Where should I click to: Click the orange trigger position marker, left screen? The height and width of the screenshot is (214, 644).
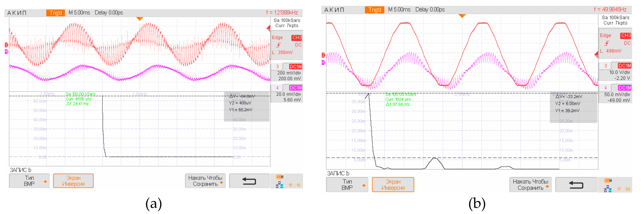[x=140, y=19]
